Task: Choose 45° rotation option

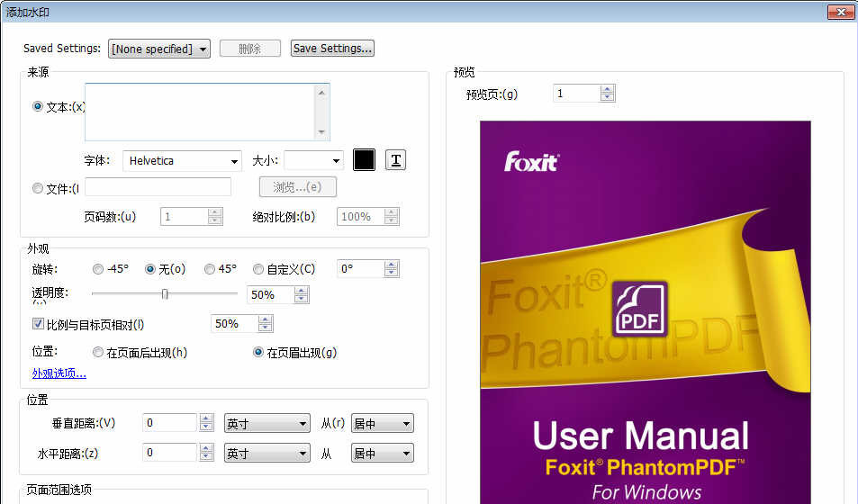Action: pyautogui.click(x=210, y=269)
